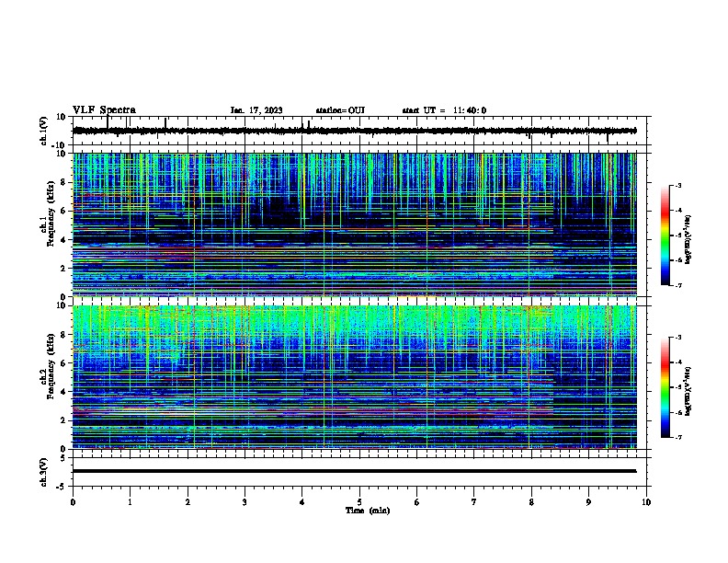
Task: Click inside the ch.1 frequency spectrogram
Action: tap(355, 224)
